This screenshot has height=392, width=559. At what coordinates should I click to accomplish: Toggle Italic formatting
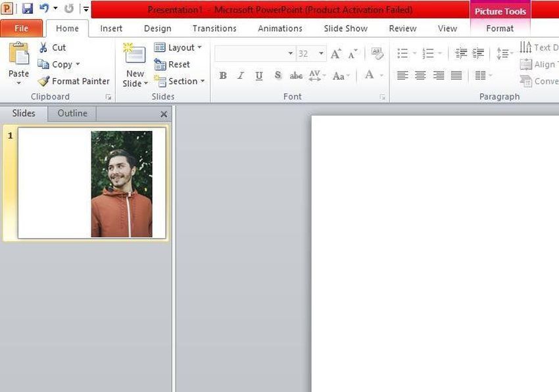(241, 76)
